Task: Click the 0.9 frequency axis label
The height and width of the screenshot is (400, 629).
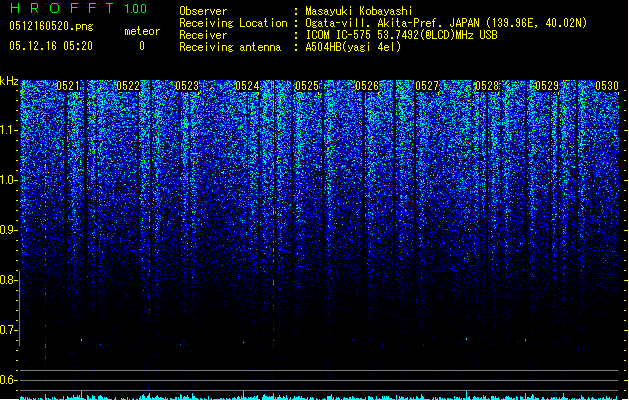Action: pos(9,230)
